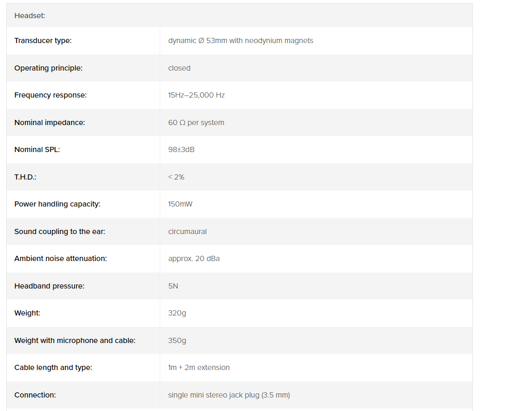Click the "Headset:" section header
This screenshot has width=532, height=411.
click(30, 16)
